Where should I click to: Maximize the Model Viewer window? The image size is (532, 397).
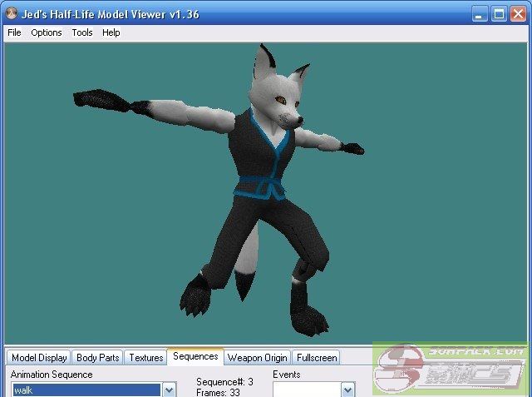coord(499,14)
